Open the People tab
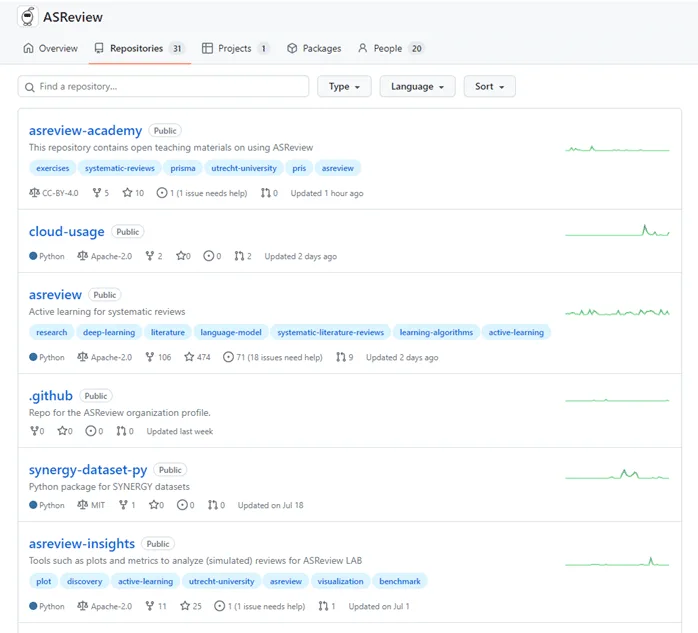 point(391,48)
